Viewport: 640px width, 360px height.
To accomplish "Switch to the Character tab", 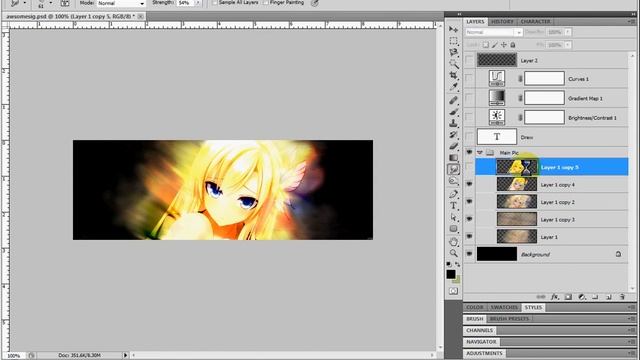I will pyautogui.click(x=535, y=21).
